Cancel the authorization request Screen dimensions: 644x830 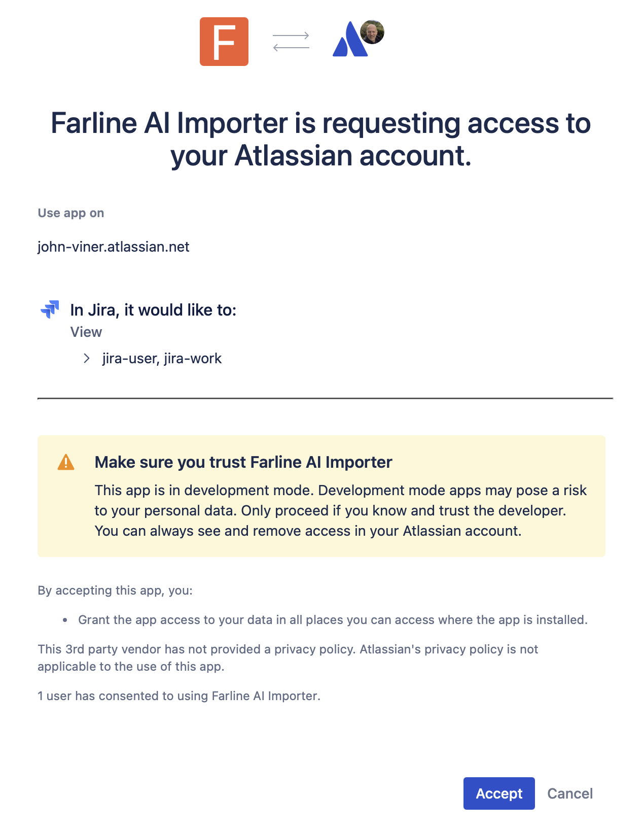tap(570, 793)
